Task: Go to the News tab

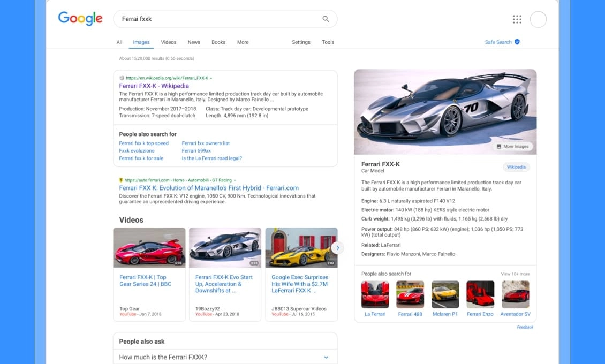Action: coord(194,42)
